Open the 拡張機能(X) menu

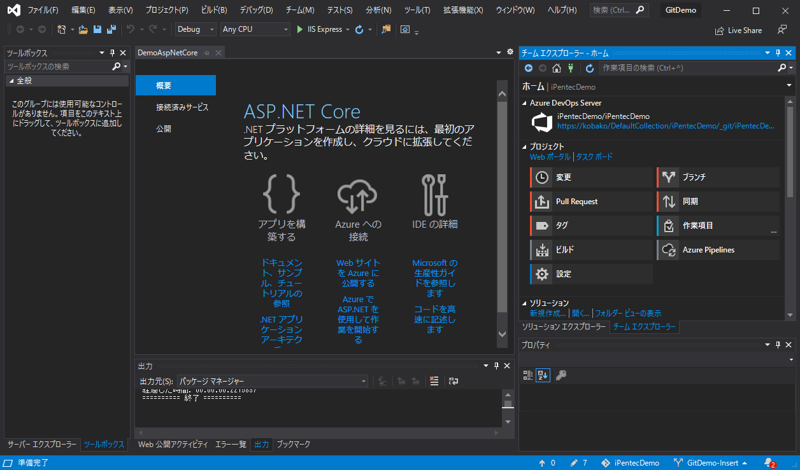pyautogui.click(x=463, y=10)
